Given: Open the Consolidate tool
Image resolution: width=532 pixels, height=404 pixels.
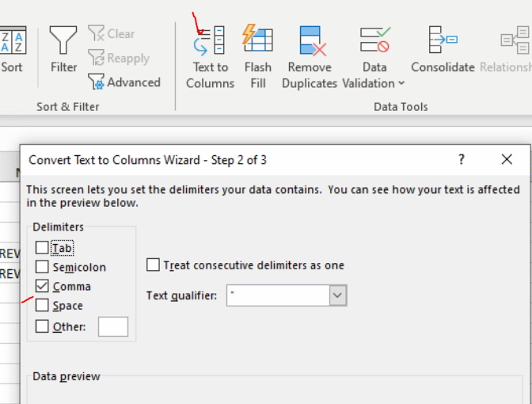Looking at the screenshot, I should 443,40.
